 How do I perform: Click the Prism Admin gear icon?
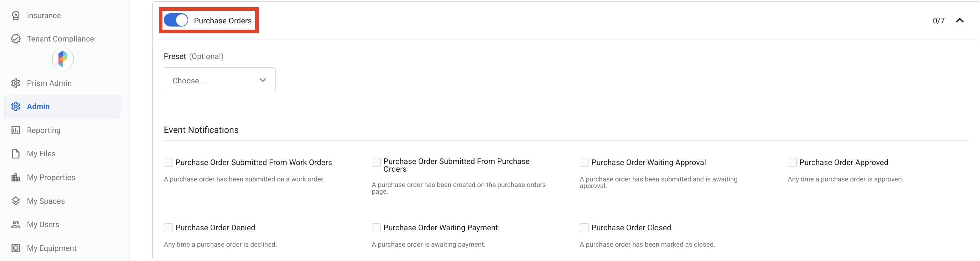(x=16, y=83)
